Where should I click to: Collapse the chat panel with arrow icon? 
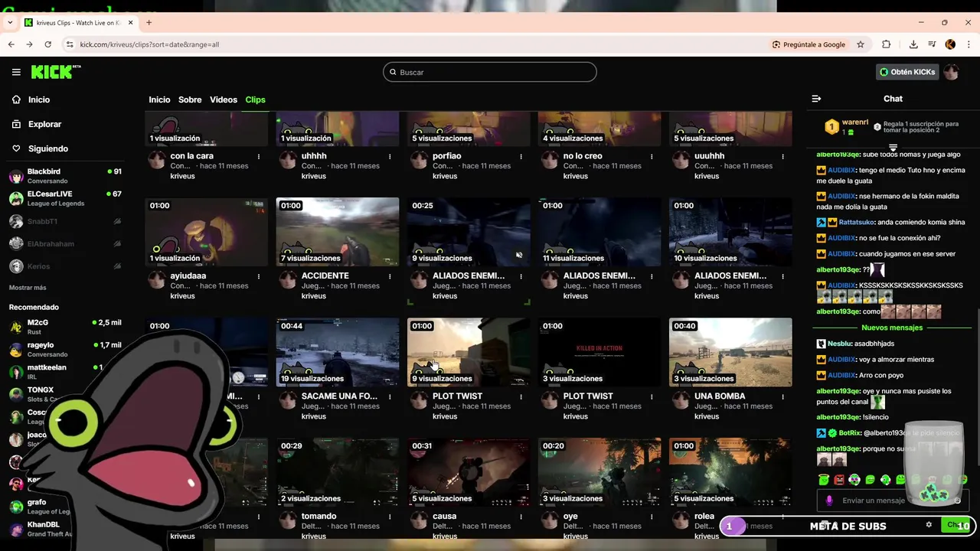coord(816,99)
